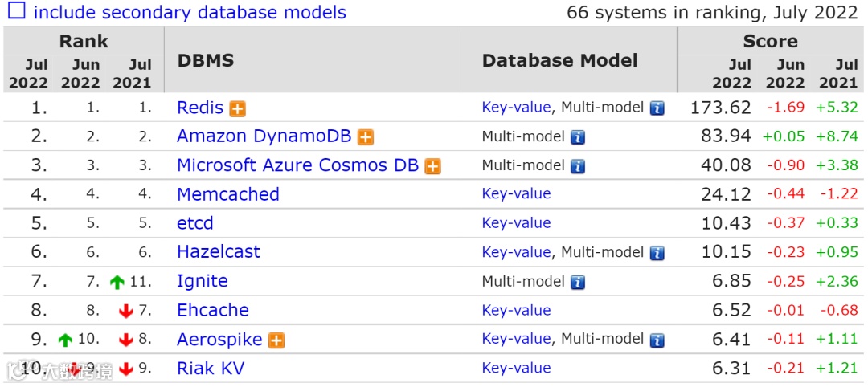
Task: Click the include secondary database models text link
Action: [x=190, y=13]
